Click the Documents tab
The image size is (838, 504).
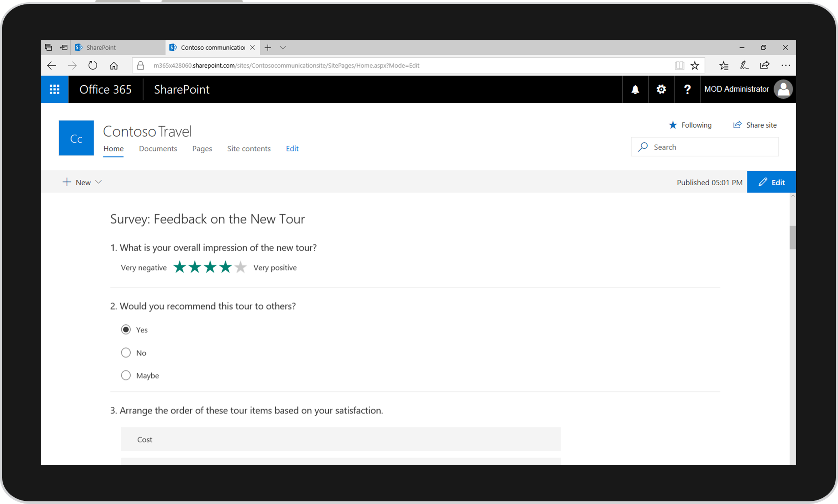pos(158,148)
